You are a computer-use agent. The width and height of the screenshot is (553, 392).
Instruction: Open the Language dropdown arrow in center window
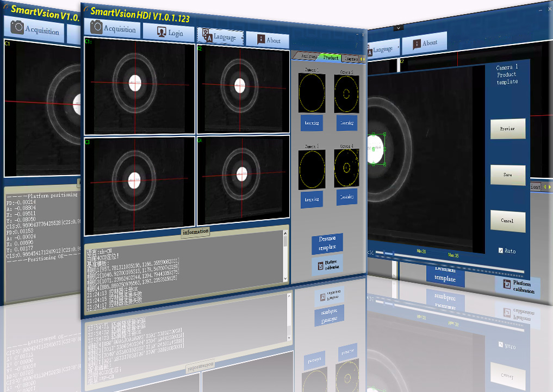point(239,38)
